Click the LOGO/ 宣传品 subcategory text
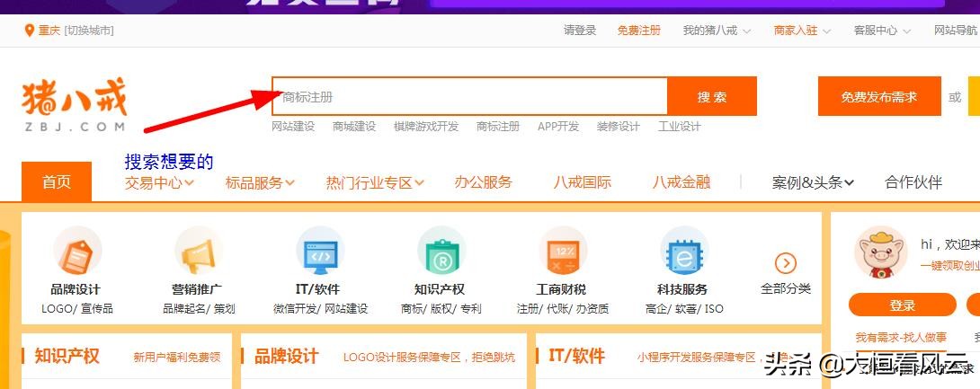Viewport: 980px width, 389px height. (x=77, y=308)
